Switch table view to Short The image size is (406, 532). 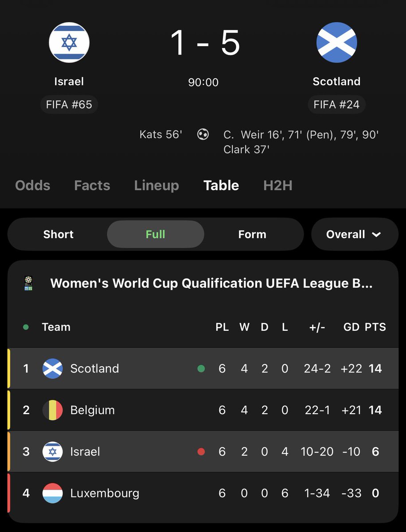click(x=59, y=234)
